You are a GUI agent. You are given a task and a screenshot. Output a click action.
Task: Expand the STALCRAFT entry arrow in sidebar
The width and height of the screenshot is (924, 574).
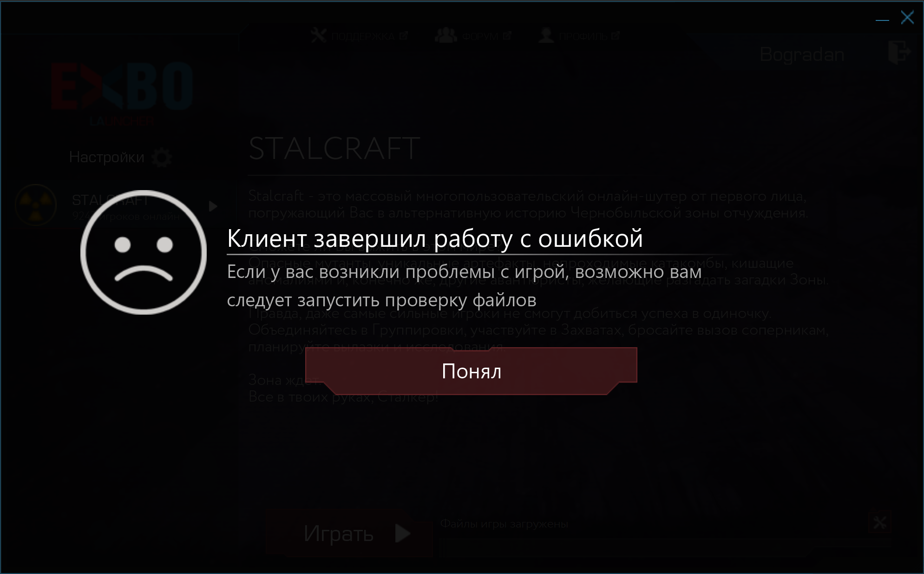213,206
